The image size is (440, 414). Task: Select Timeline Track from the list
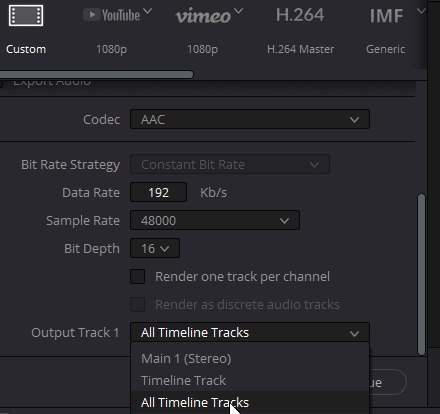point(250,380)
